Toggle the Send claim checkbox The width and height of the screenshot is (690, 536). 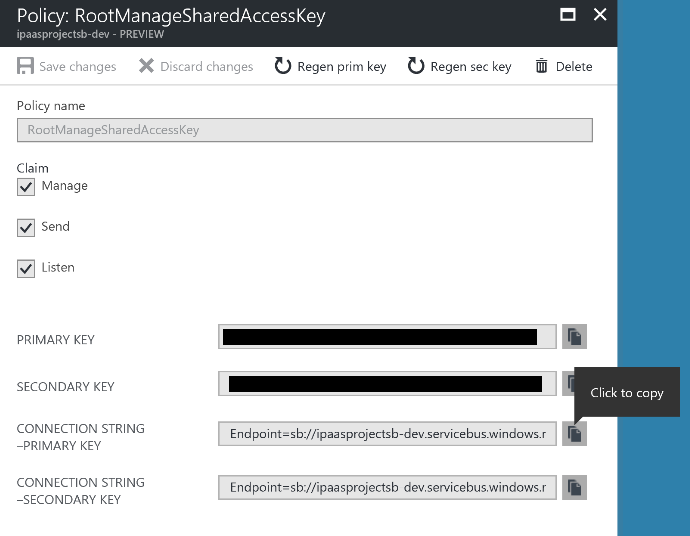(26, 228)
